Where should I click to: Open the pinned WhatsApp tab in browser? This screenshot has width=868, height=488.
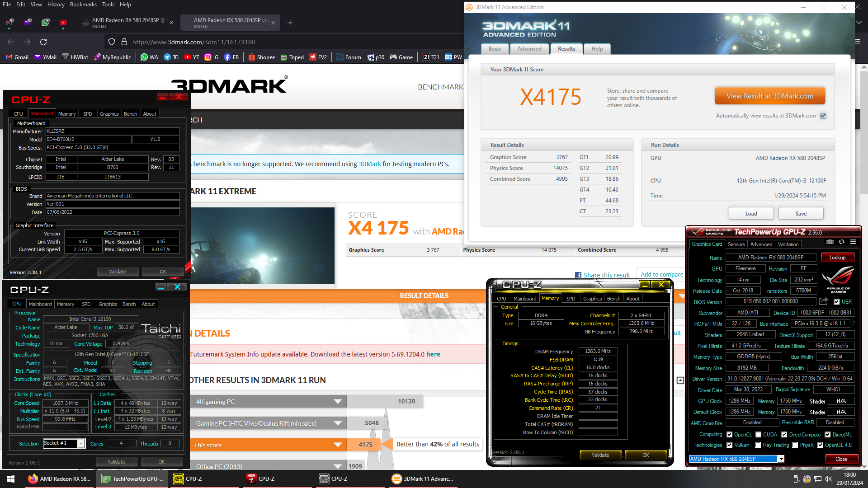click(x=45, y=22)
